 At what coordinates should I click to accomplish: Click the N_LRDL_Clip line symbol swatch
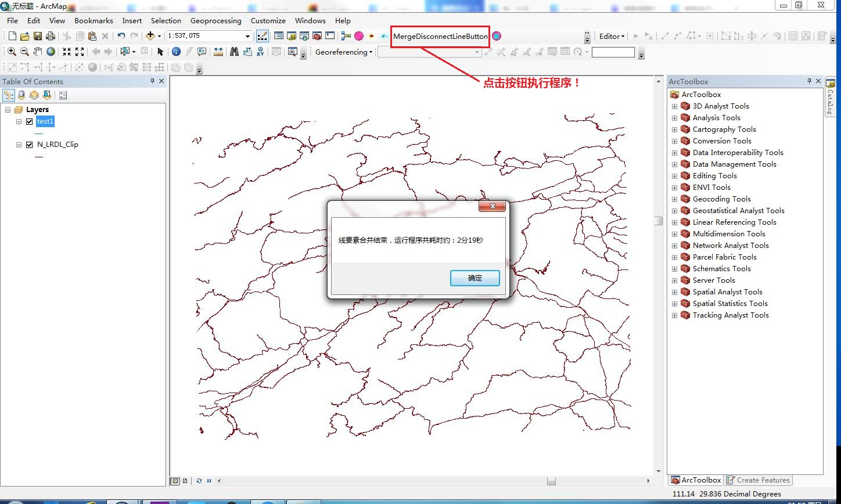pyautogui.click(x=39, y=157)
